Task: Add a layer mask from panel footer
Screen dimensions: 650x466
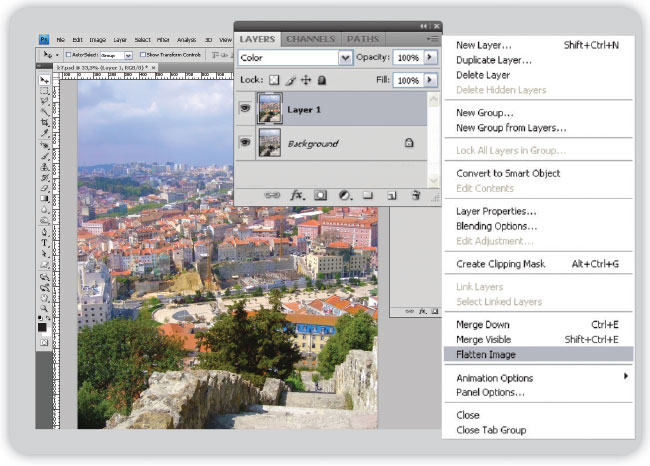Action: pos(321,195)
